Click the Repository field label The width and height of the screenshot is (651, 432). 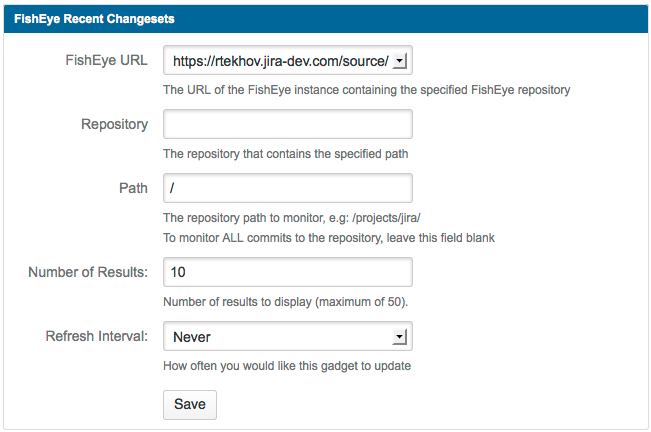[x=115, y=124]
